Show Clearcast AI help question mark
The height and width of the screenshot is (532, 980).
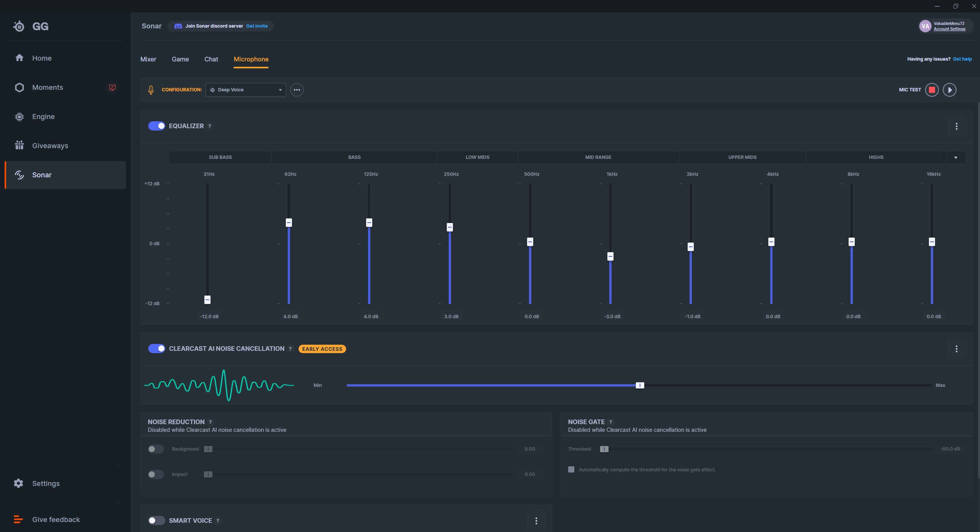click(x=290, y=349)
